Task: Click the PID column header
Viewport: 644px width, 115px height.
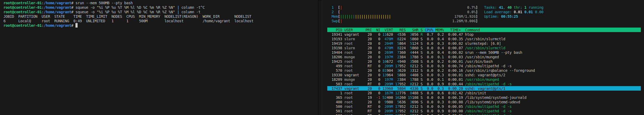Action: (339, 30)
